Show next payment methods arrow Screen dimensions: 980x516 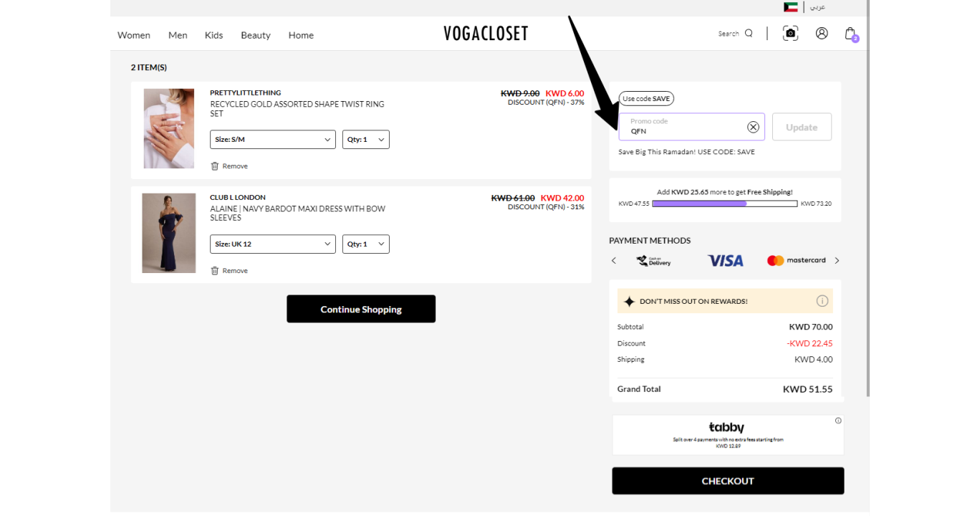pyautogui.click(x=837, y=261)
